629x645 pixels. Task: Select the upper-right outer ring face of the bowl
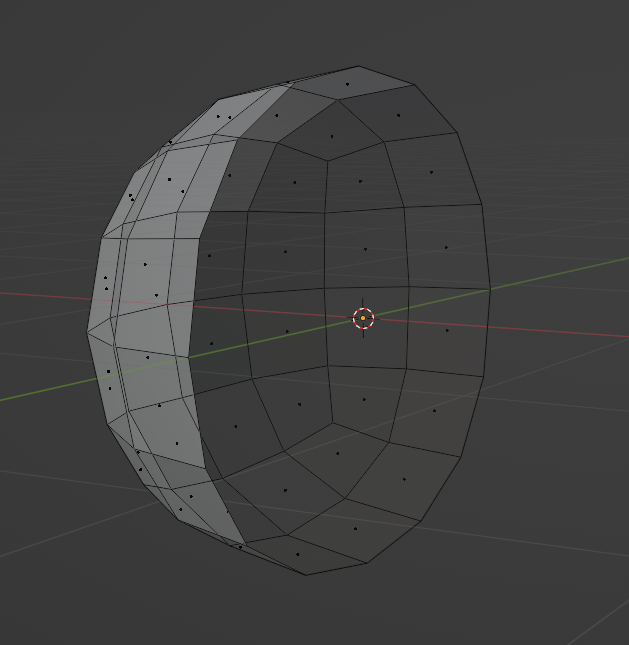coord(430,170)
